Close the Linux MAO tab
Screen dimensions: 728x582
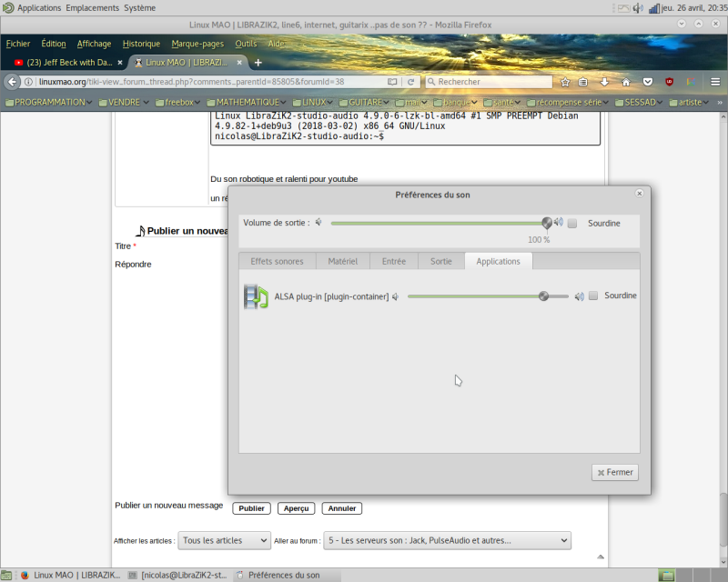(239, 62)
